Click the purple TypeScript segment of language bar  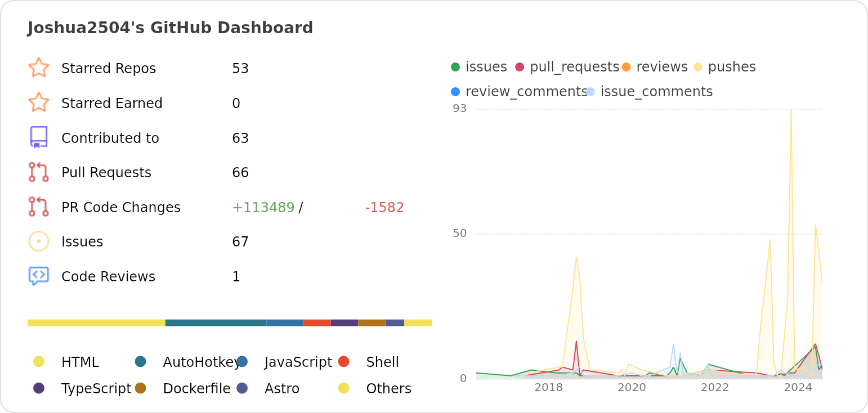[x=344, y=323]
